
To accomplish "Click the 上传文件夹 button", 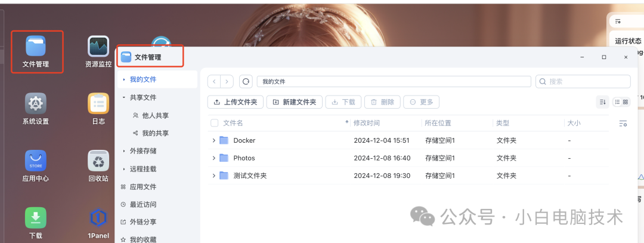I will [x=236, y=102].
